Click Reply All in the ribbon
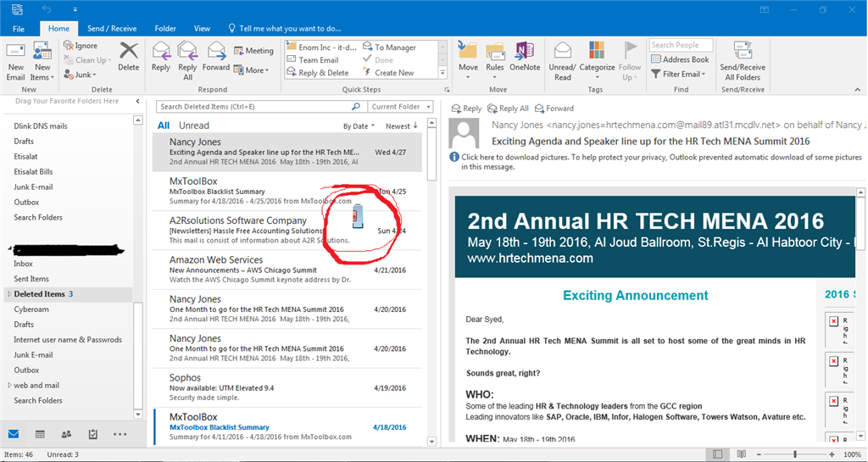 [187, 61]
